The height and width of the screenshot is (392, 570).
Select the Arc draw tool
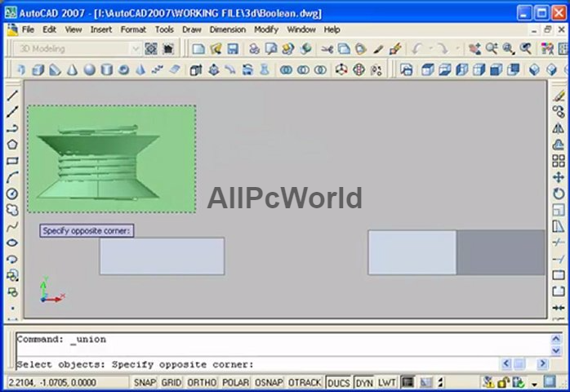coord(12,177)
